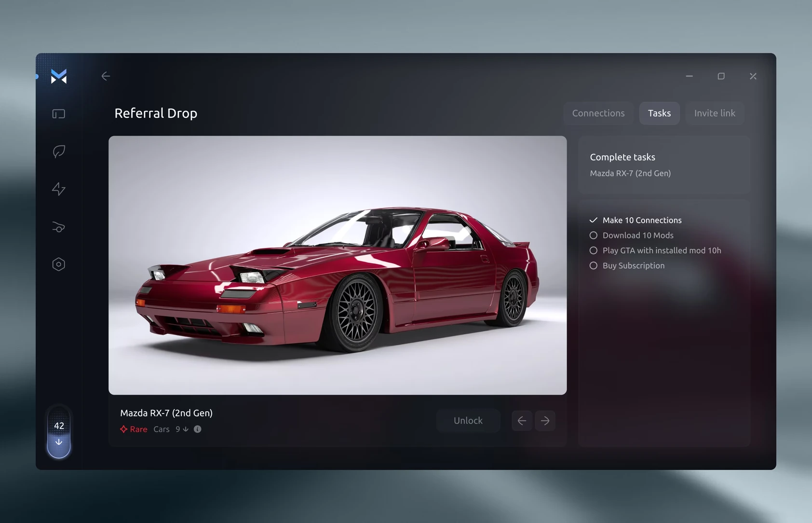Screen dimensions: 812x523
Task: Click the Referral Drop page title
Action: pos(156,113)
